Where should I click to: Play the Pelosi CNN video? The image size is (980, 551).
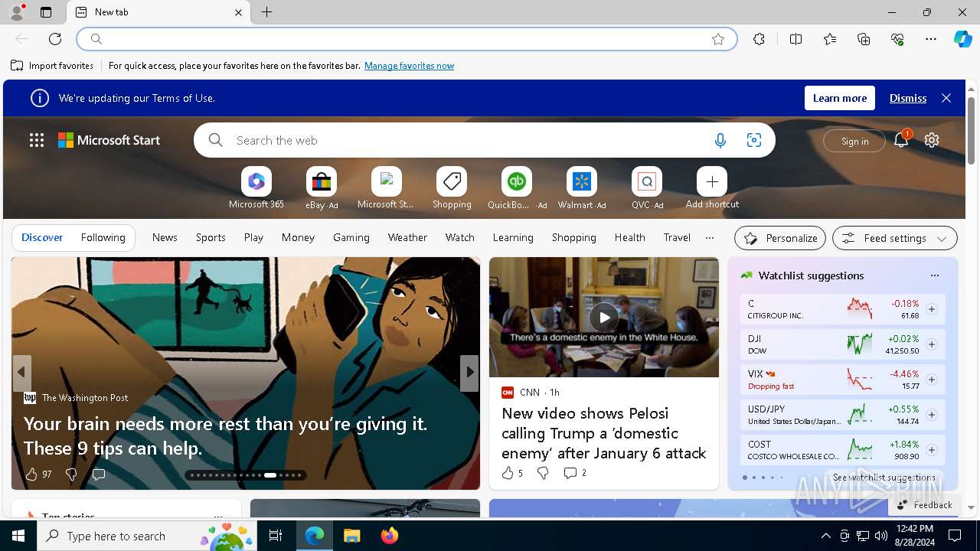click(604, 317)
